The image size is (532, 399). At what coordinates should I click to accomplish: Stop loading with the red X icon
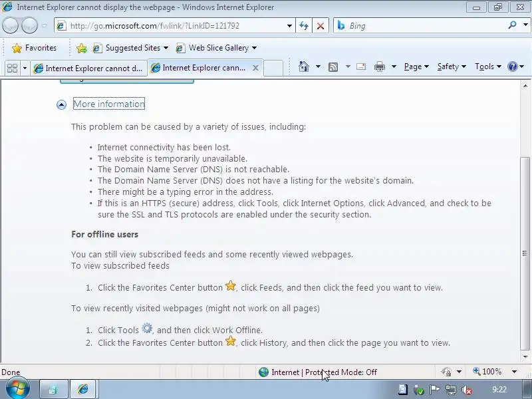[321, 26]
